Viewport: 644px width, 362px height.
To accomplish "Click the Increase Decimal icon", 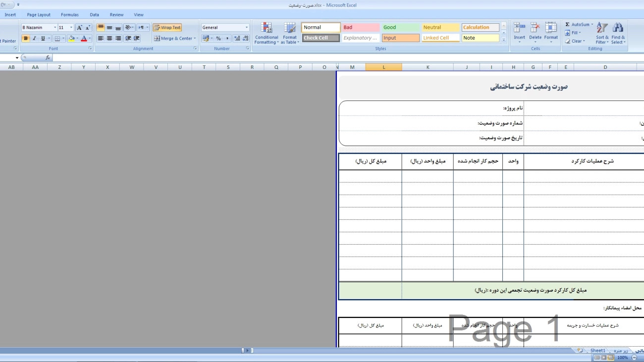I will 237,38.
